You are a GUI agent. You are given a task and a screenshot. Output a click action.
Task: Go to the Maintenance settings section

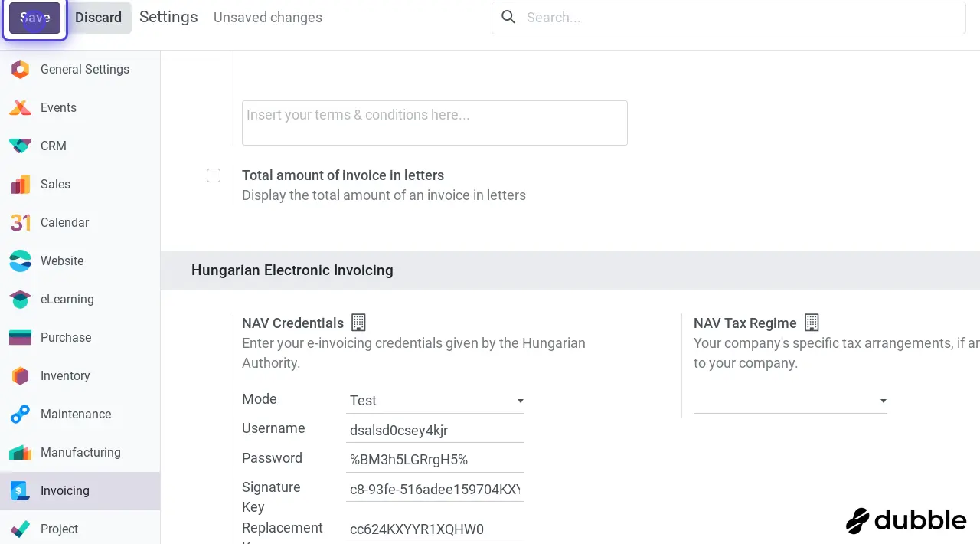[x=76, y=415]
